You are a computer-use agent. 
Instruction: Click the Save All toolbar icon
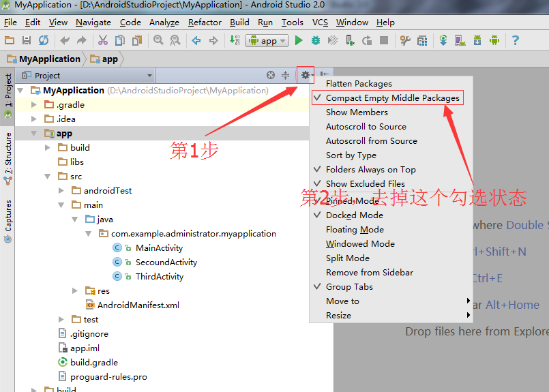(x=27, y=41)
